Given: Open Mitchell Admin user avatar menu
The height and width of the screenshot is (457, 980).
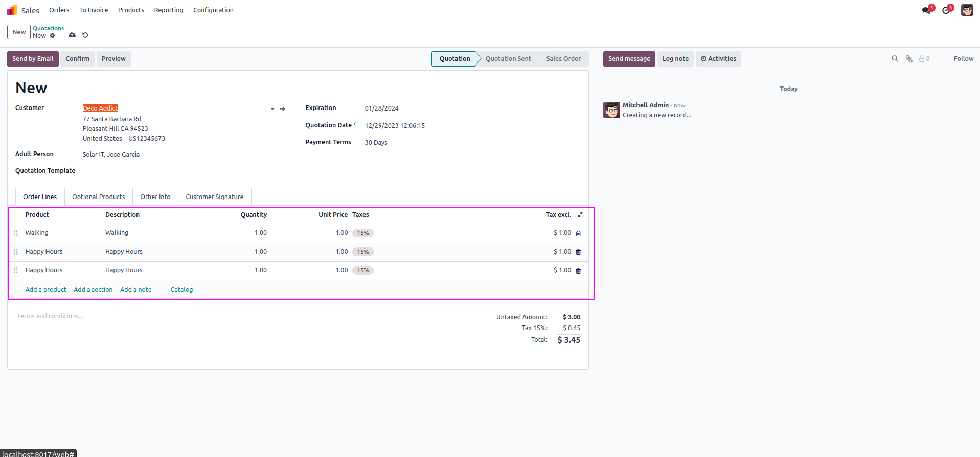Looking at the screenshot, I should [967, 10].
